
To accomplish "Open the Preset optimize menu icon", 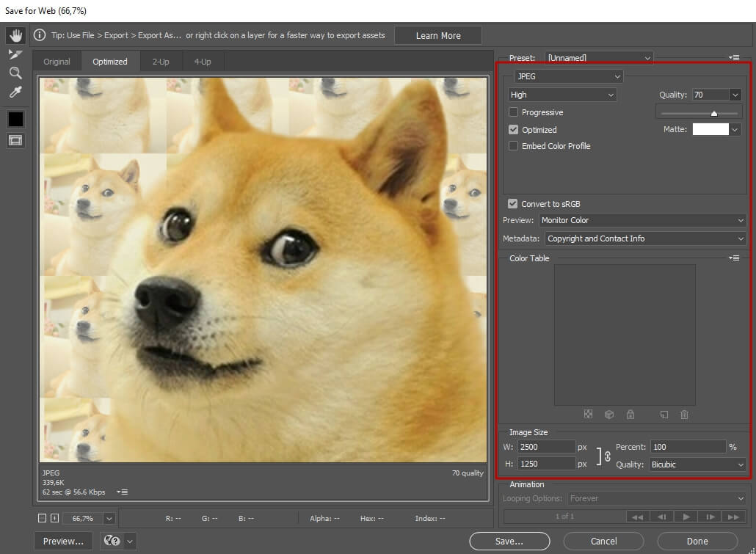I will tap(734, 57).
